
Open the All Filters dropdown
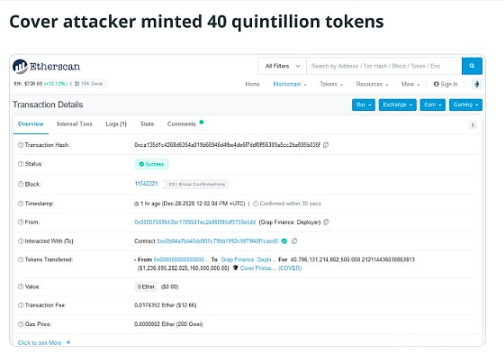coord(282,66)
